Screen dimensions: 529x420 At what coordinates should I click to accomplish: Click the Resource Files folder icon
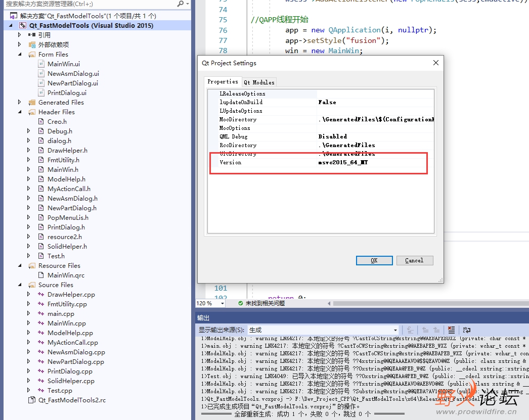pos(32,266)
